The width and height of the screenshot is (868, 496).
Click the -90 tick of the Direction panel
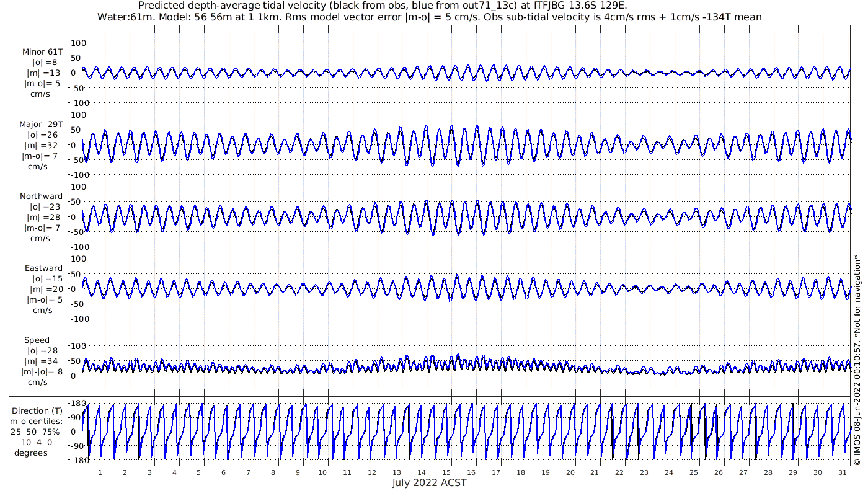pos(79,446)
